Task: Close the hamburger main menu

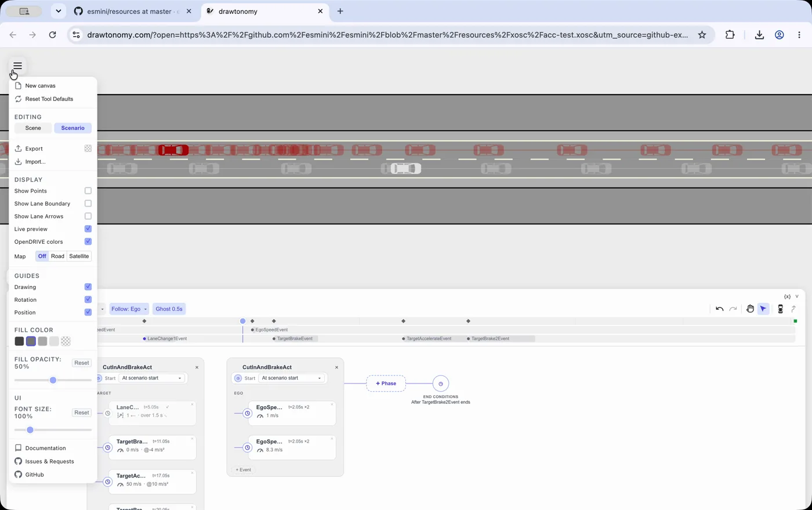Action: tap(17, 66)
